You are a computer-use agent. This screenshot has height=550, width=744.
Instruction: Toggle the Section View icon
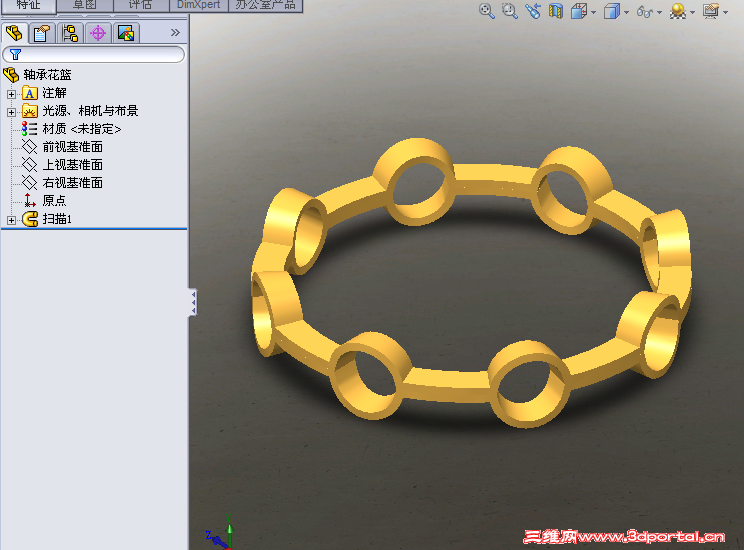click(x=556, y=10)
